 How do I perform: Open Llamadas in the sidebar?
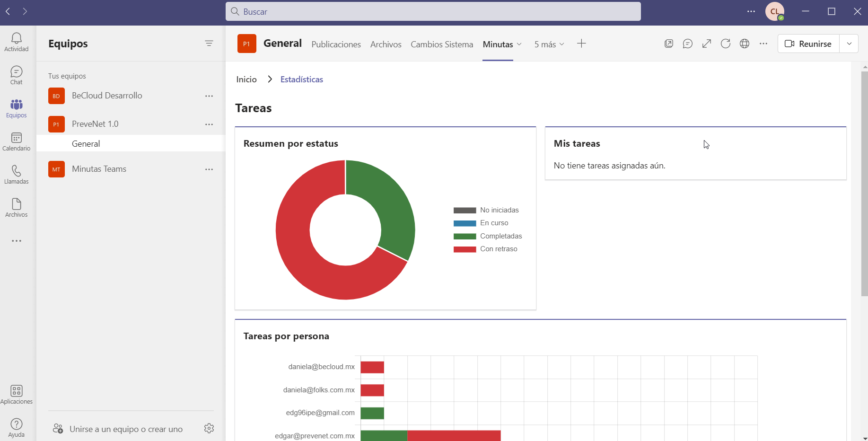pos(16,175)
